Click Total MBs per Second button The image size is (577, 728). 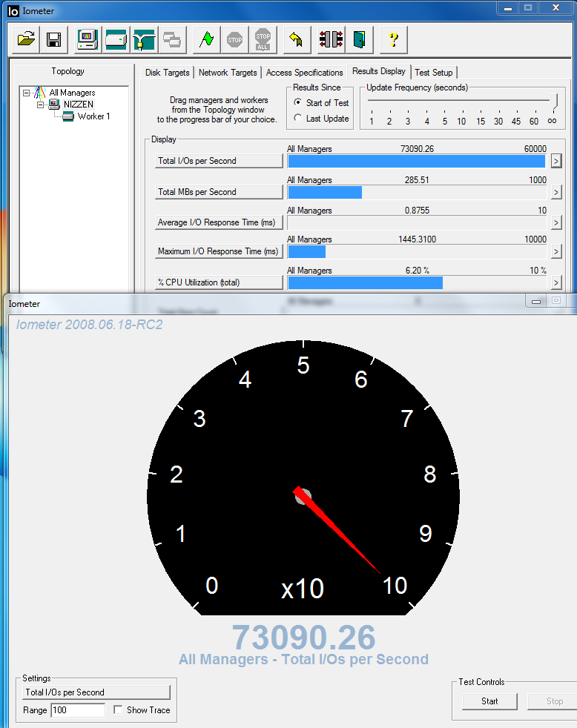219,192
